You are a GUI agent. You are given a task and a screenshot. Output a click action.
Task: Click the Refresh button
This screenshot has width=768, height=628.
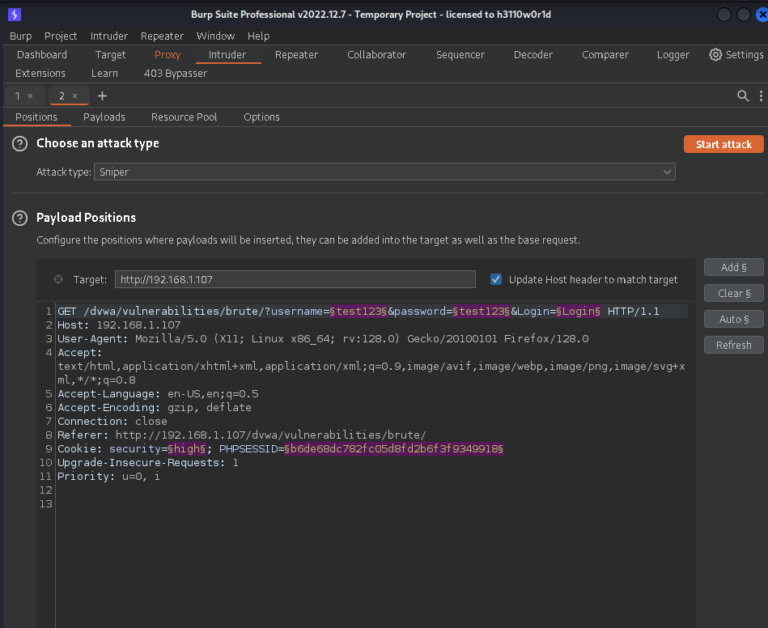[734, 345]
